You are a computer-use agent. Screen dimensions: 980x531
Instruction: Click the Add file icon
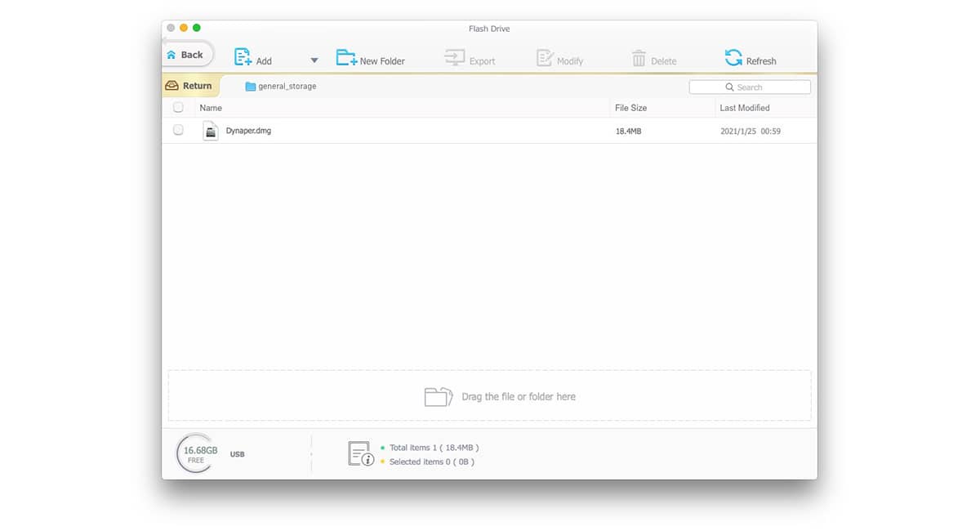point(243,57)
